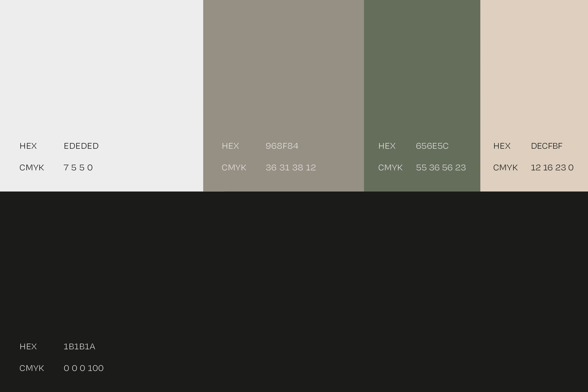Viewport: 588px width, 392px height.
Task: Click the CMYK label beside 12 16 23 0
Action: point(506,167)
